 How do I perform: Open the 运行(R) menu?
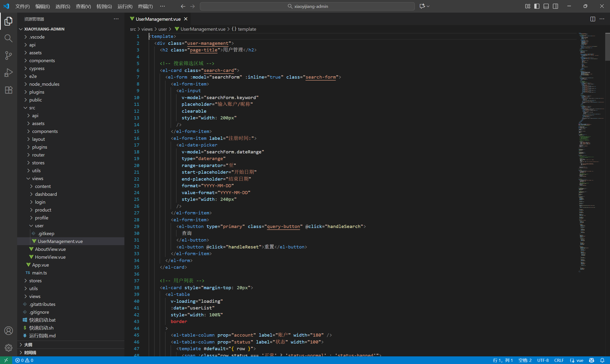coord(125,6)
